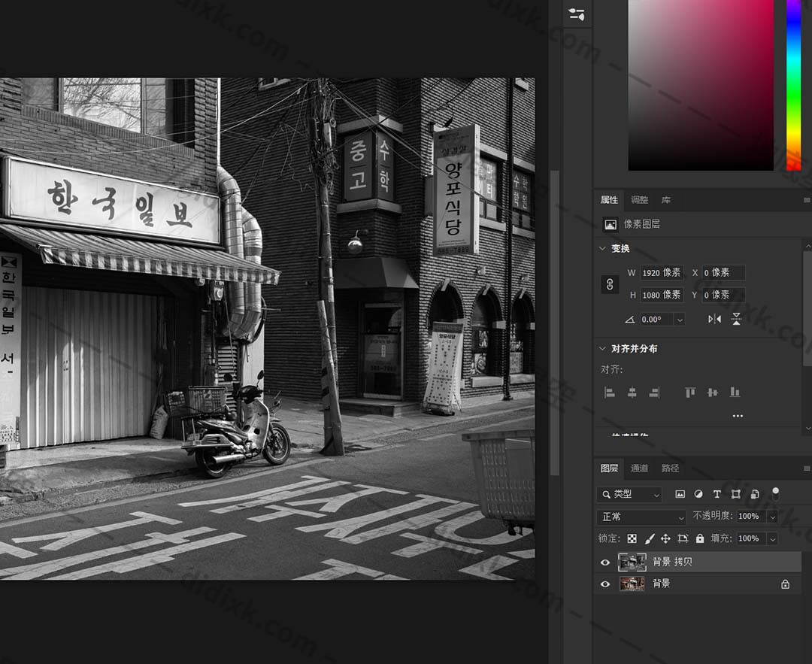Turn layer filtering on or off
The height and width of the screenshot is (664, 812).
[x=775, y=493]
